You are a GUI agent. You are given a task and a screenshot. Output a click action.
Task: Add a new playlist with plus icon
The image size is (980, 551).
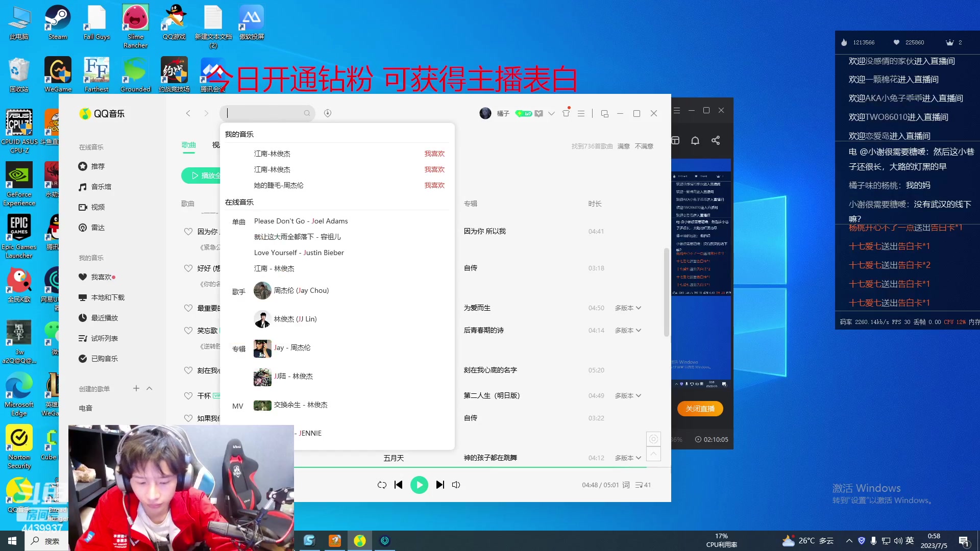coord(136,388)
